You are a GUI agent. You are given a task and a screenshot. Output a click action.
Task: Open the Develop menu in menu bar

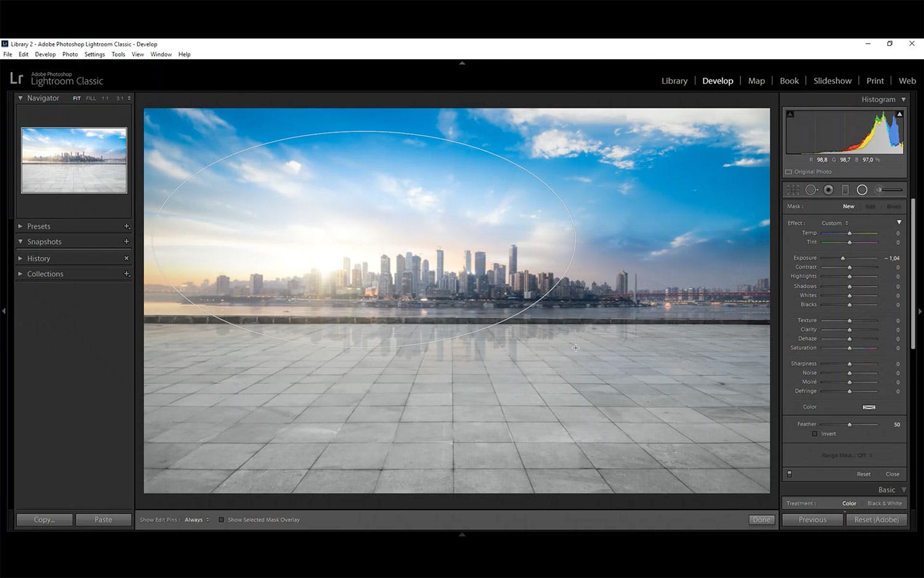[x=45, y=54]
